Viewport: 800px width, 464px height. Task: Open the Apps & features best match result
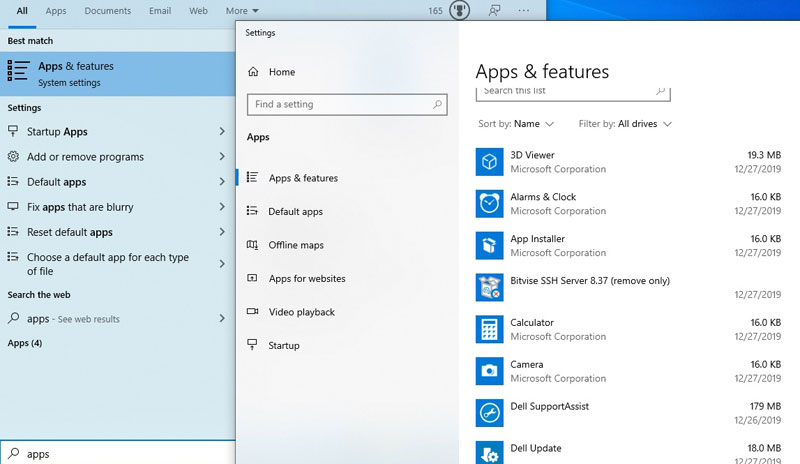(117, 74)
